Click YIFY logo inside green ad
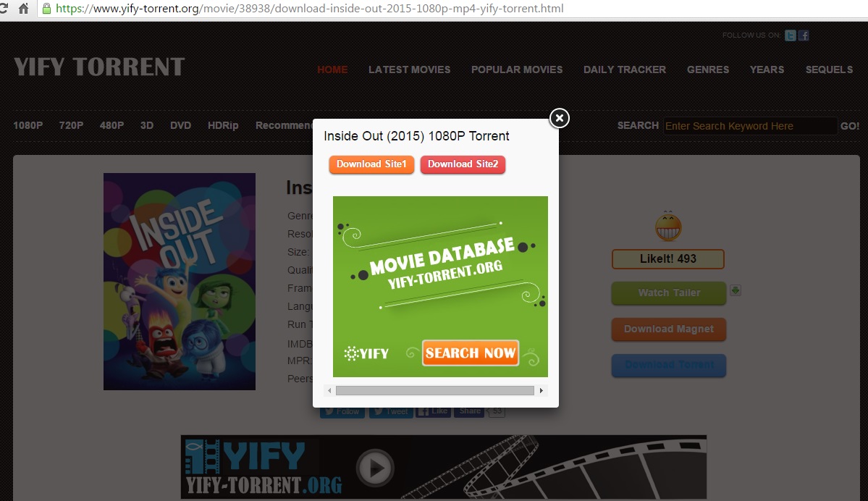Image resolution: width=868 pixels, height=501 pixels. tap(366, 353)
